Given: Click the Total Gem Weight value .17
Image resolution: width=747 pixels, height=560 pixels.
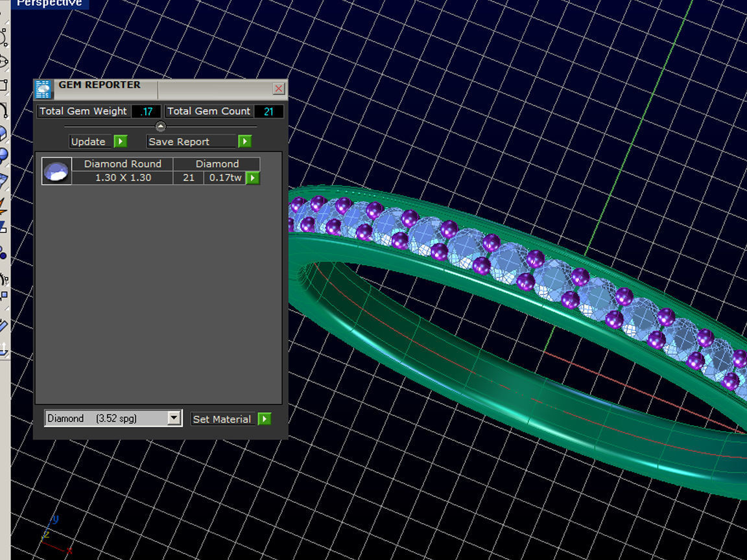Looking at the screenshot, I should 147,111.
